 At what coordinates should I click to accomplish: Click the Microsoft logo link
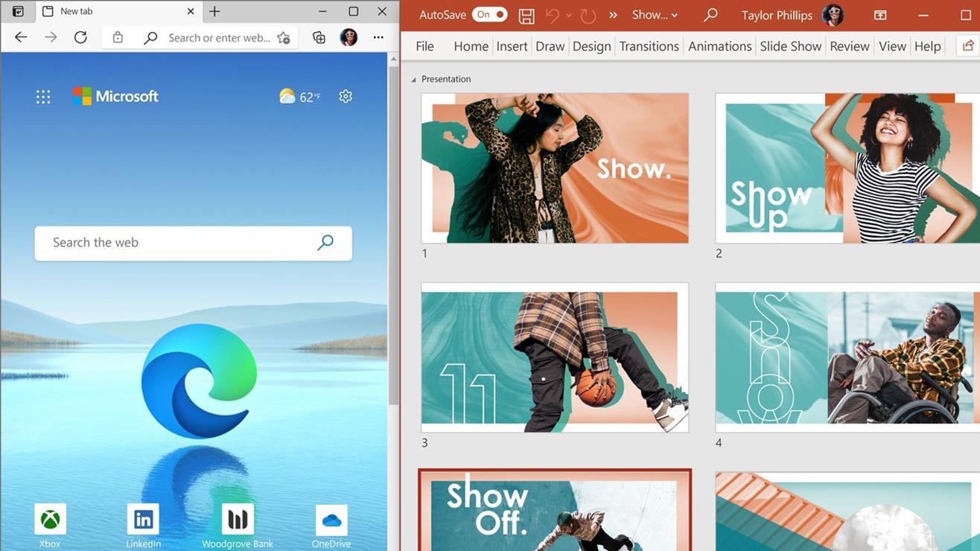pyautogui.click(x=115, y=96)
